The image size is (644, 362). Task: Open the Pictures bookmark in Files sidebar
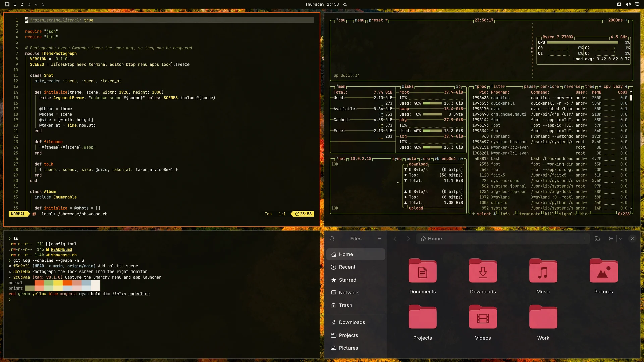click(356, 348)
